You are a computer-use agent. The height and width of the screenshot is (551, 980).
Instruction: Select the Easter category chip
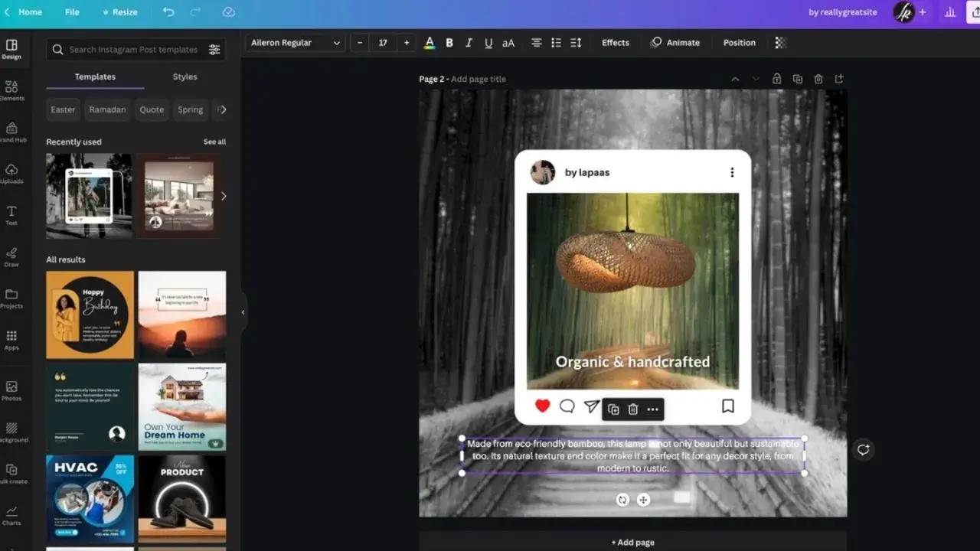point(63,109)
